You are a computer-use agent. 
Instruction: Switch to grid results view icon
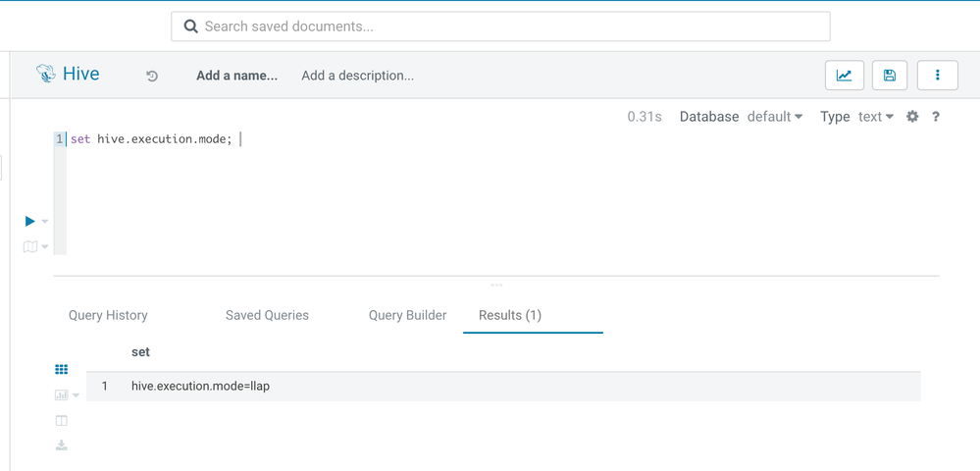61,370
